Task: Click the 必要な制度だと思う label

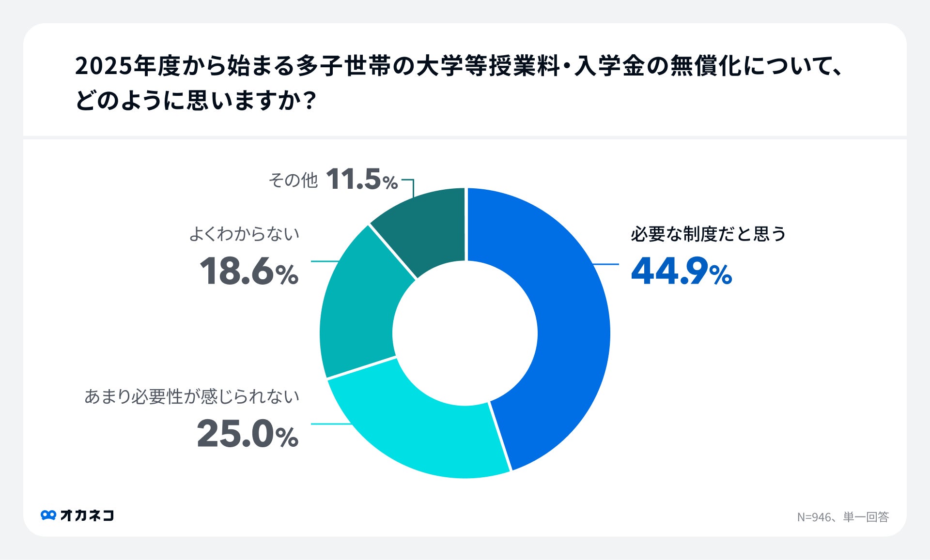Action: (x=708, y=234)
